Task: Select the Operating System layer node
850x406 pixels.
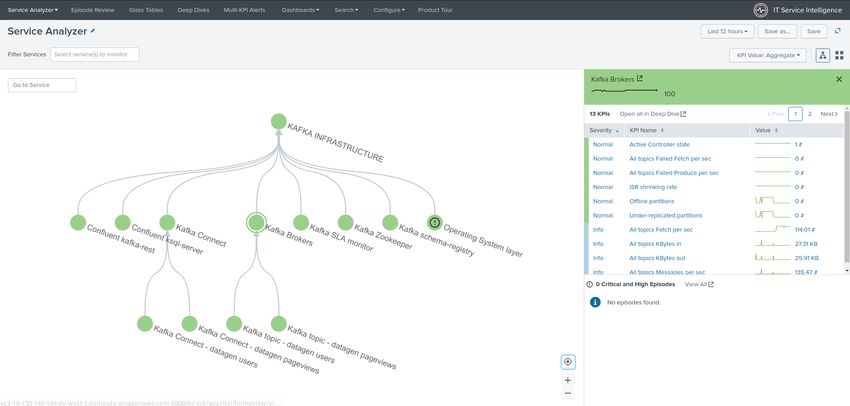Action: [434, 222]
